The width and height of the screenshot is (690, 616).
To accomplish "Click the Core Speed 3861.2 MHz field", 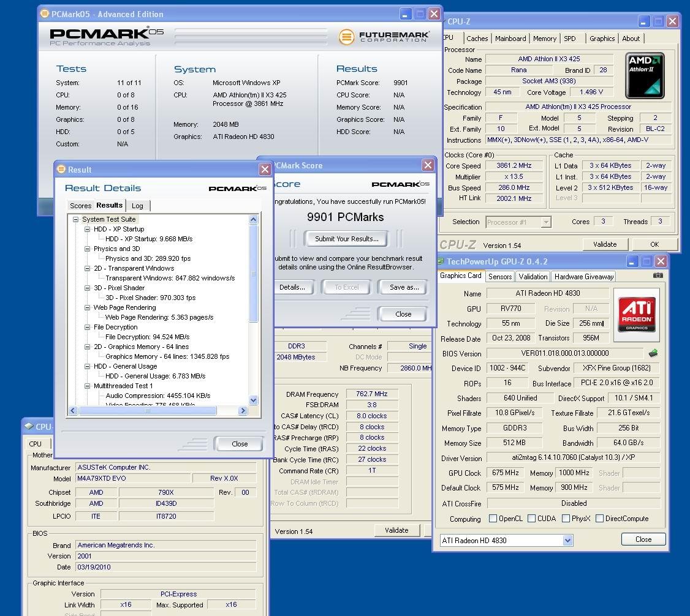I will 514,166.
